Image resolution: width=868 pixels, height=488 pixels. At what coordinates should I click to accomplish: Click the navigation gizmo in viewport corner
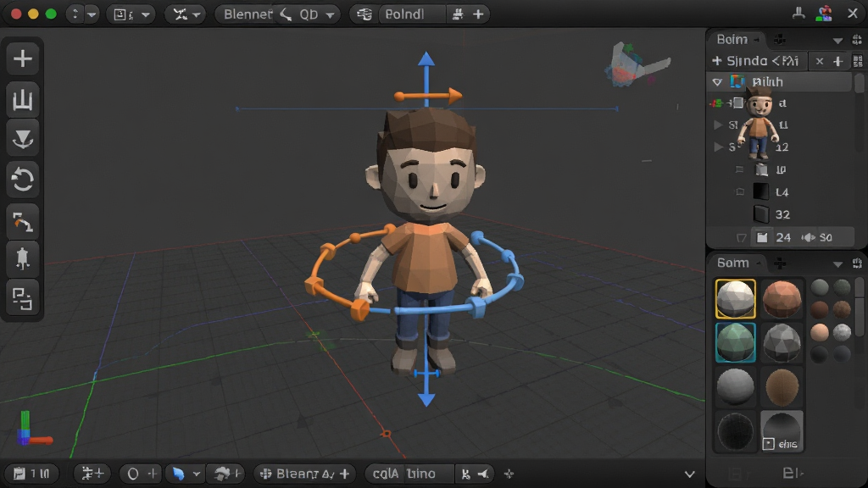(x=637, y=65)
